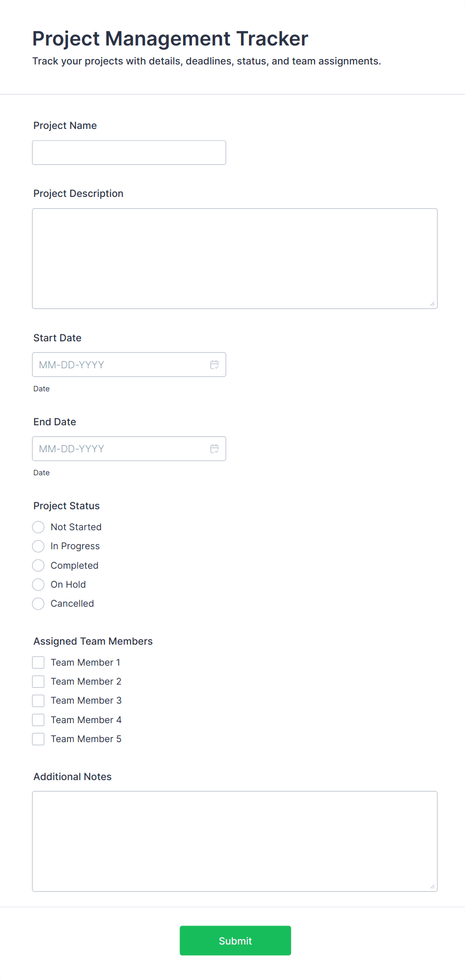Open the End Date calendar picker icon

coord(214,449)
